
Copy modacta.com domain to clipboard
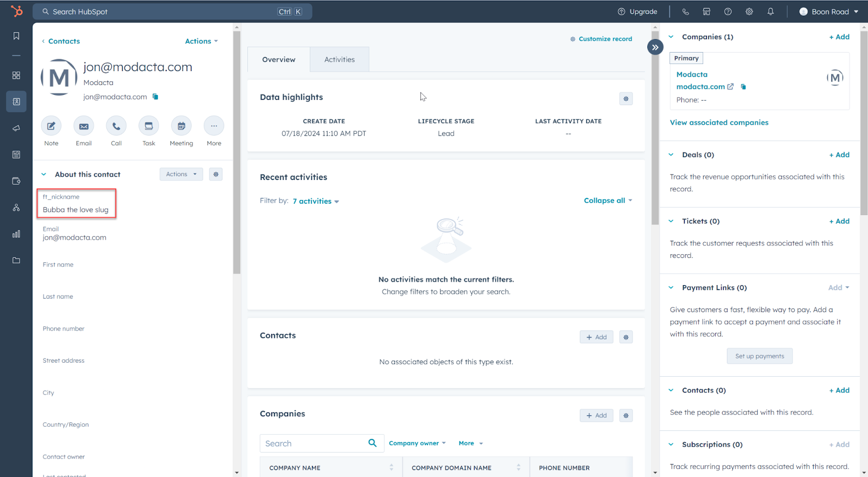click(743, 87)
